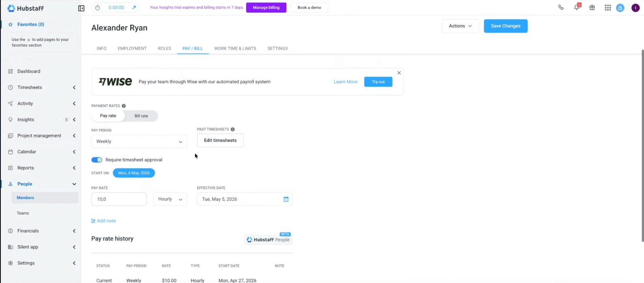Open the Actions dropdown menu
Image resolution: width=644 pixels, height=283 pixels.
(460, 26)
